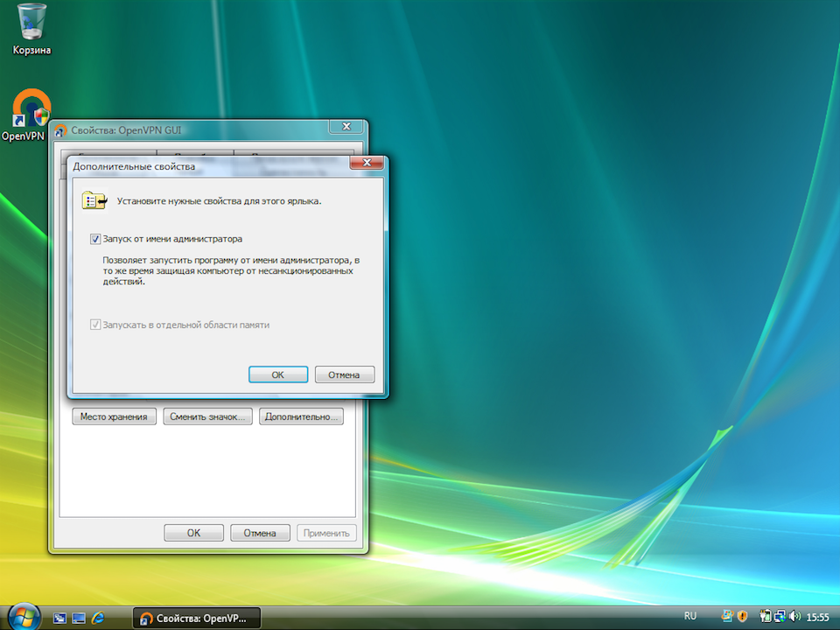Select the Корзина recycle bin desktop icon

[31, 30]
